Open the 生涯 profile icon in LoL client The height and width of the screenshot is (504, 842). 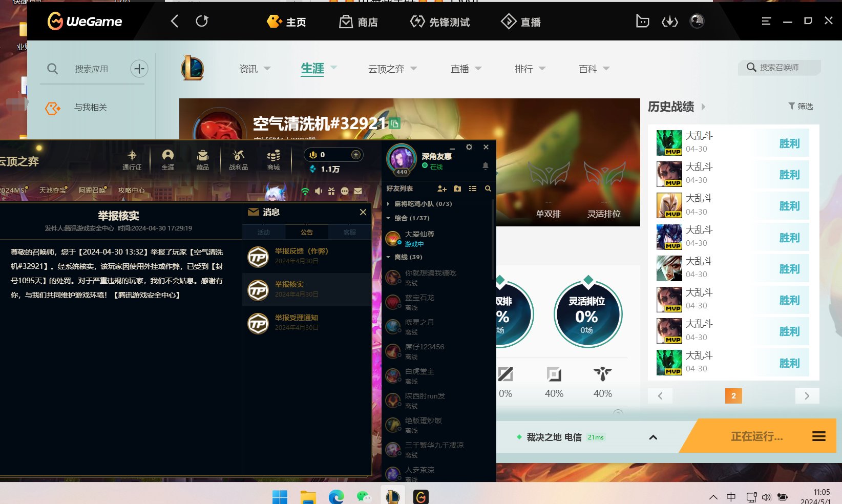click(x=167, y=160)
